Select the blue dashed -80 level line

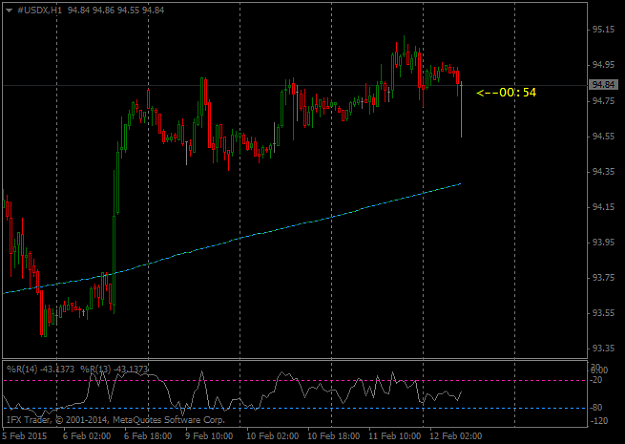coord(295,409)
